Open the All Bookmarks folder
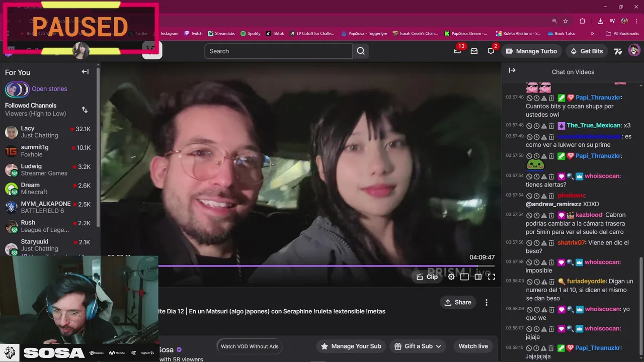Screen dimensions: 644x362 pos(622,34)
